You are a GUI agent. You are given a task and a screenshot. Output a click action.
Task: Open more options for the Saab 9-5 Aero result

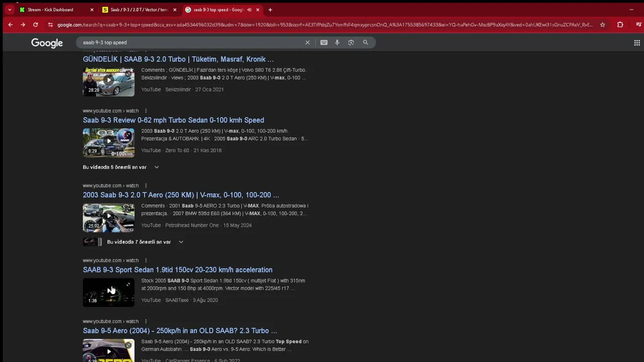coord(146,321)
